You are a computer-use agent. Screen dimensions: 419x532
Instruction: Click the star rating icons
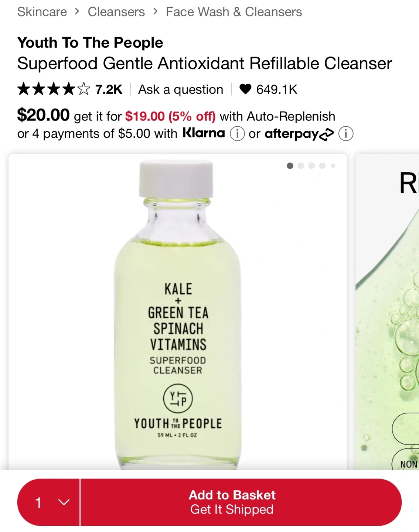pyautogui.click(x=54, y=89)
